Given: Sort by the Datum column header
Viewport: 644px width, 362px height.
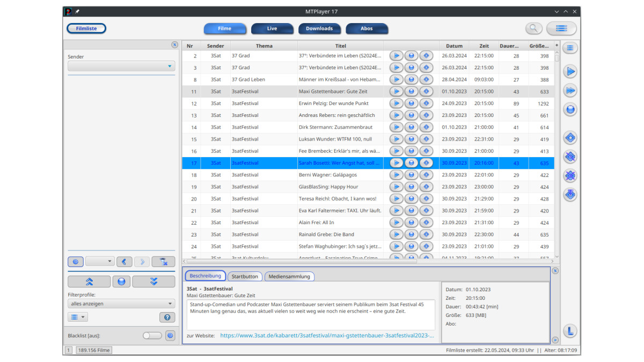Looking at the screenshot, I should pos(453,46).
